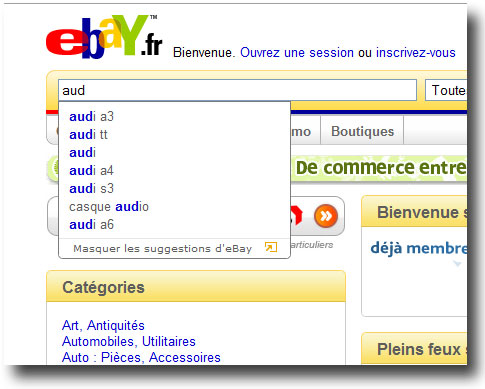
Task: Open 'Art, Antiquités' category
Action: coord(103,325)
